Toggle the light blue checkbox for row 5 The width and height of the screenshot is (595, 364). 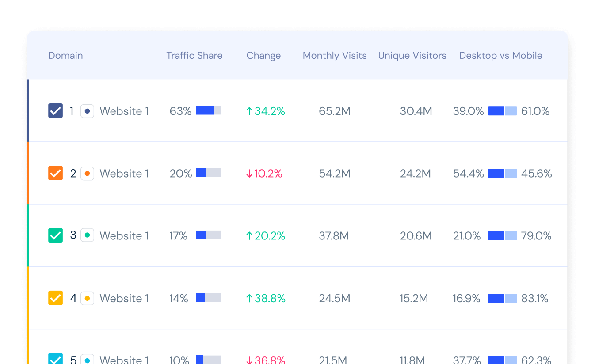[55, 359]
